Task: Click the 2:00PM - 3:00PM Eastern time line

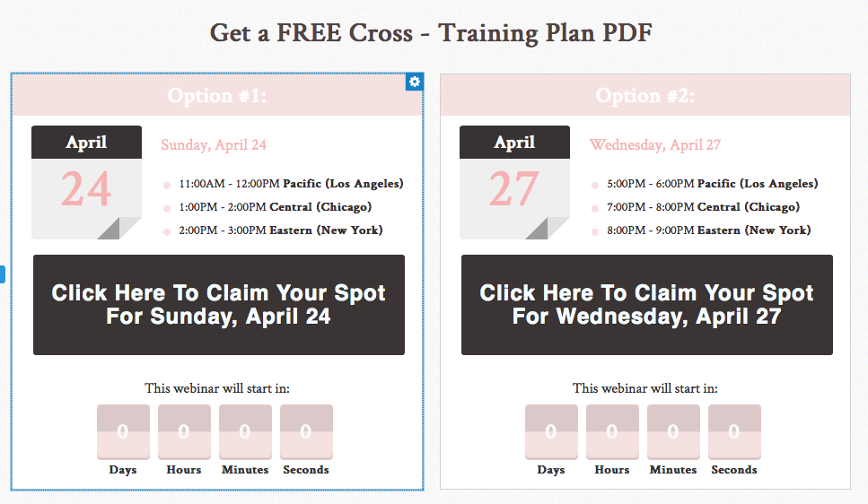Action: [x=281, y=230]
